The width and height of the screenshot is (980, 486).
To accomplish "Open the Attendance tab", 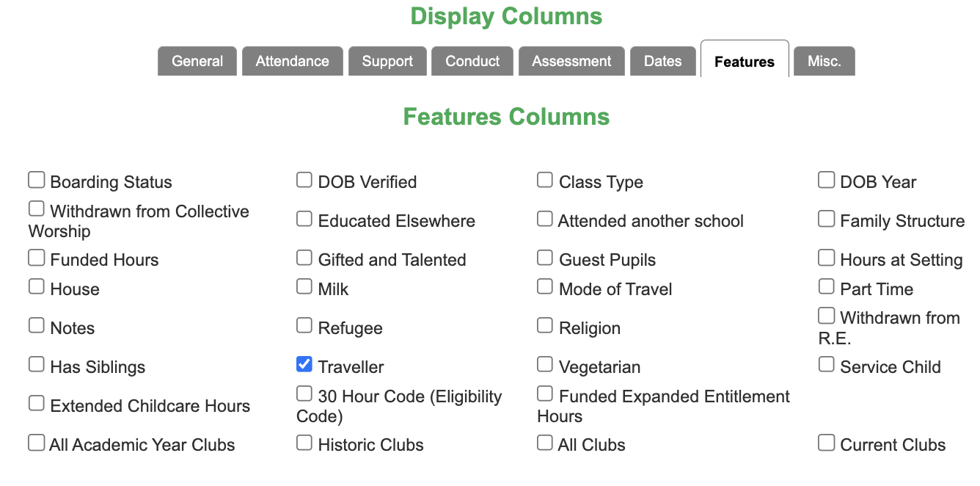I will [293, 61].
